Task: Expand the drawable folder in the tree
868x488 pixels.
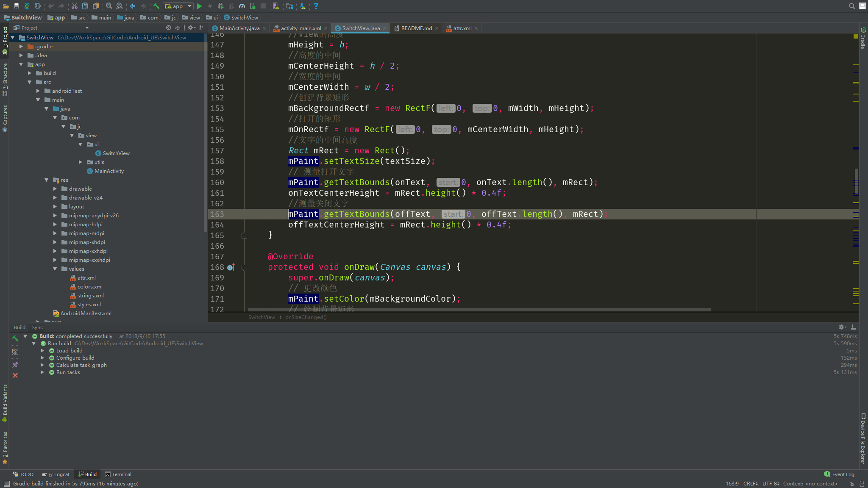Action: click(55, 189)
